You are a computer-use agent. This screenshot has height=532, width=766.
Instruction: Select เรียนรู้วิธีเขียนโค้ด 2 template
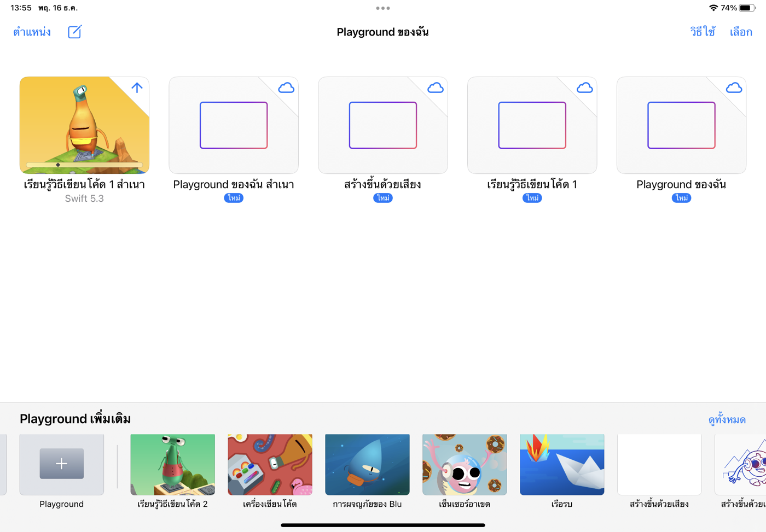click(x=172, y=464)
